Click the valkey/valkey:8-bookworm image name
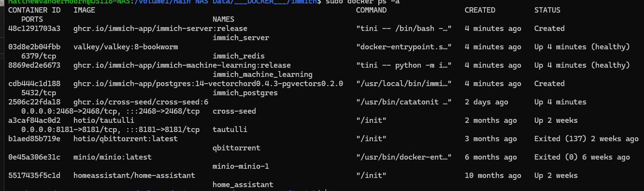Screen dimensions: 644x191 pyautogui.click(x=126, y=47)
